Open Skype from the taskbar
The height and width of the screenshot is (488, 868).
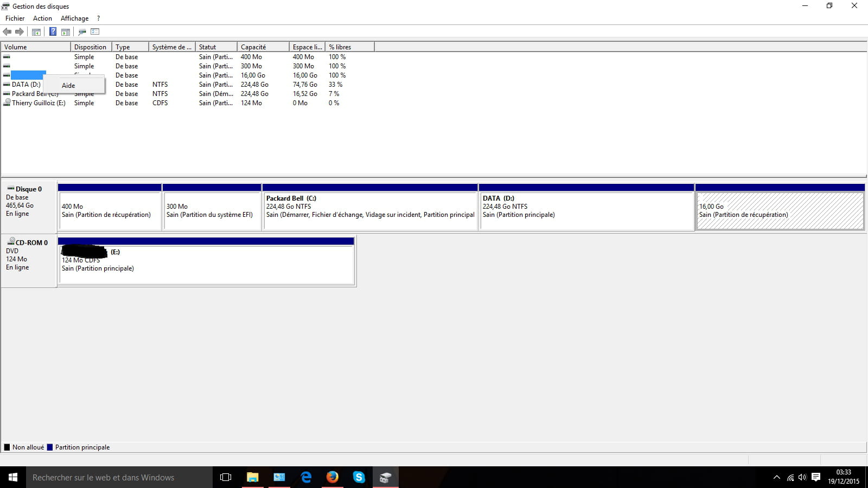pos(359,477)
